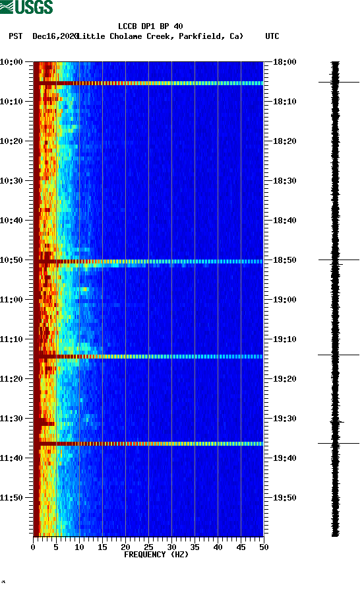Screen dimensions: 364x589
Task: Click the 5 Hz frequency tick label
Action: coord(56,547)
